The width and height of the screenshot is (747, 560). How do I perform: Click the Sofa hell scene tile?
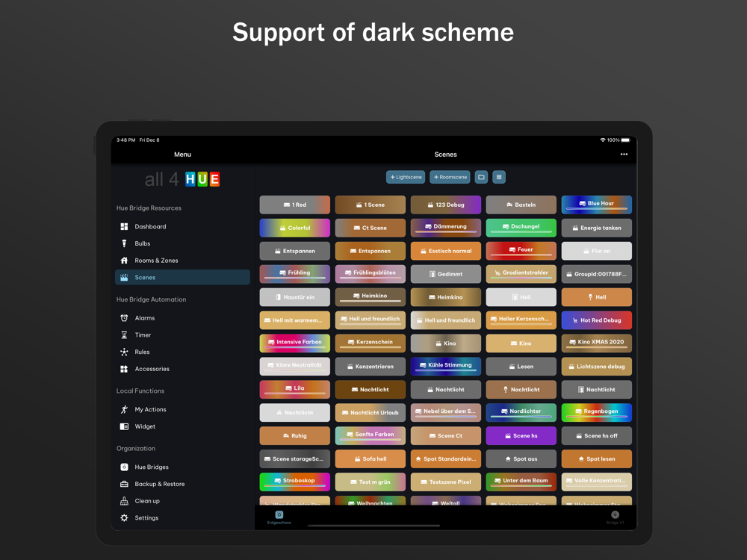(371, 459)
